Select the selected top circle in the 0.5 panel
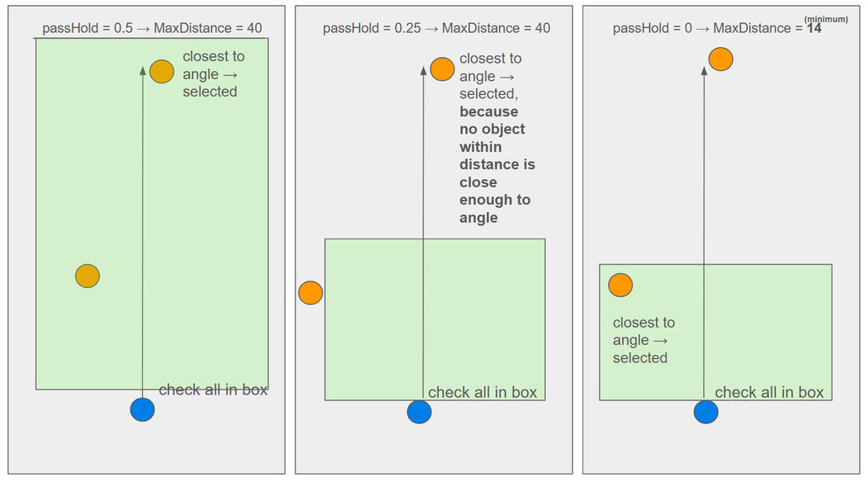868x482 pixels. 162,72
